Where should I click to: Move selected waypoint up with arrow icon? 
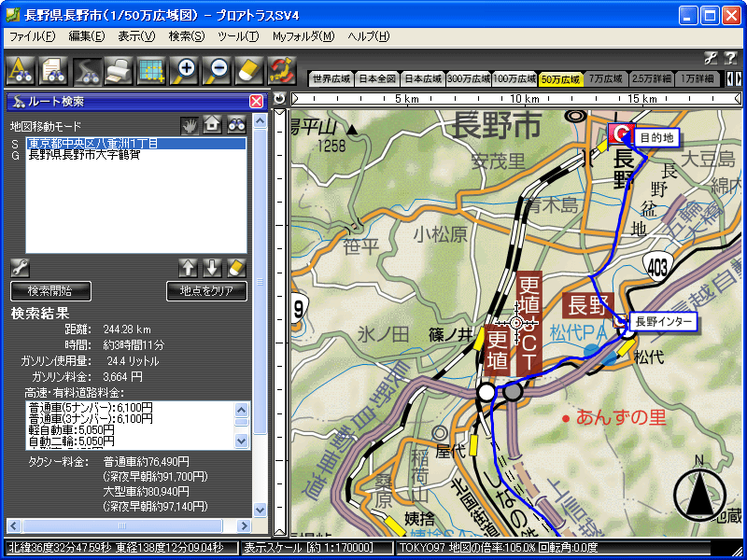pos(189,268)
